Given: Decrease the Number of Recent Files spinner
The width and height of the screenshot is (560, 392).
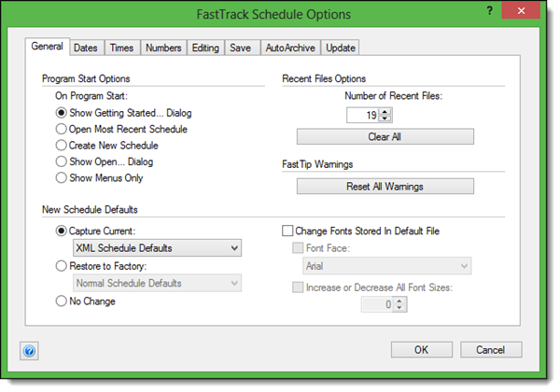Looking at the screenshot, I should coord(385,119).
